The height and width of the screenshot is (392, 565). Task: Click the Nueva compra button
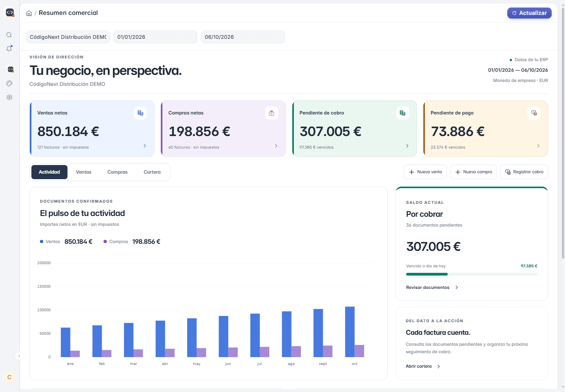[473, 172]
